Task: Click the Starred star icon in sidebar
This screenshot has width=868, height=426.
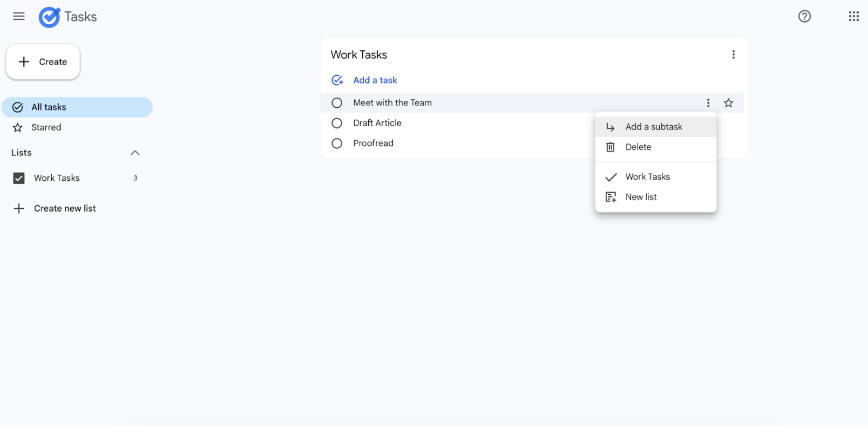Action: 18,128
